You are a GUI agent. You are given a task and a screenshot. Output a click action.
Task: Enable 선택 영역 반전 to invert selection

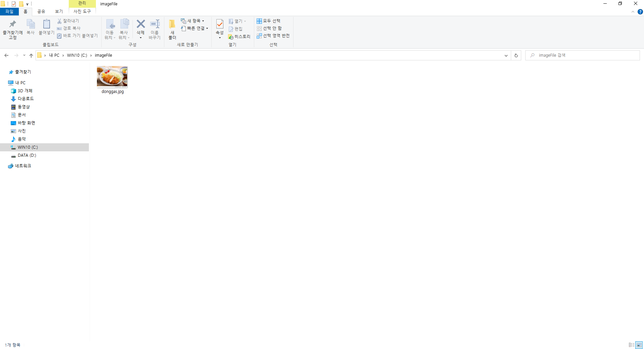(273, 36)
